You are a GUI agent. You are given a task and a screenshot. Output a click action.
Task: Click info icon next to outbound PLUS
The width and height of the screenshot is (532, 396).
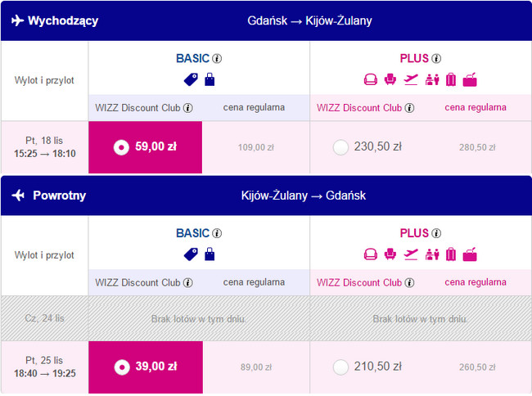436,59
